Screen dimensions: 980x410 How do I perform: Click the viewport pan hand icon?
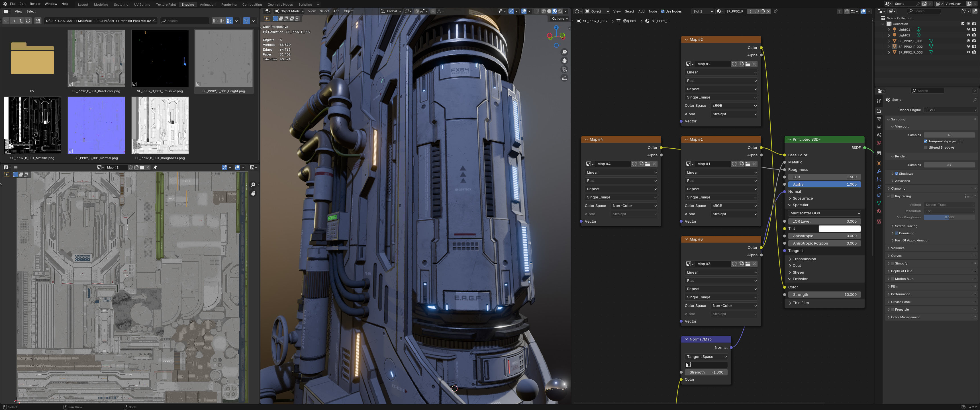point(564,61)
